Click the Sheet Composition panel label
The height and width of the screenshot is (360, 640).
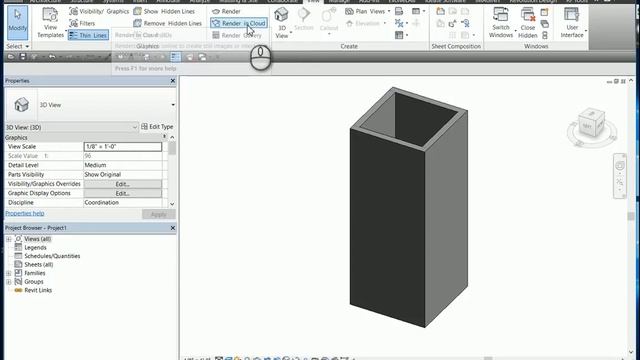456,47
